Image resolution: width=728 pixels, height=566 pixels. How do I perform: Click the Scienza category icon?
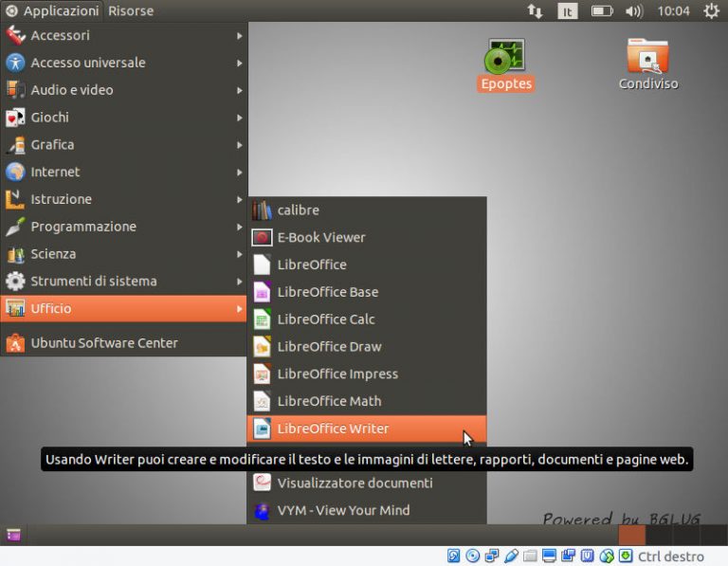[x=15, y=254]
